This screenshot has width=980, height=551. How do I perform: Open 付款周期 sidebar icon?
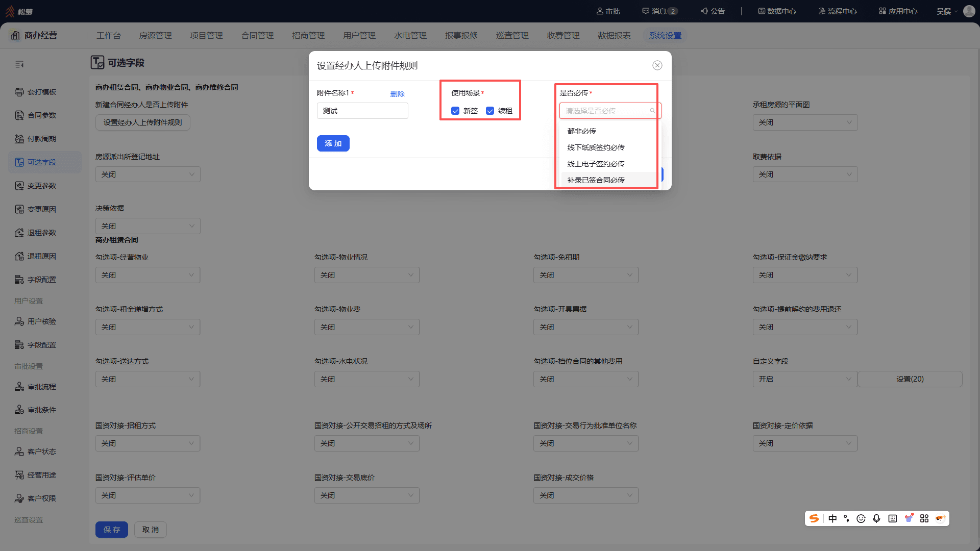pos(19,139)
